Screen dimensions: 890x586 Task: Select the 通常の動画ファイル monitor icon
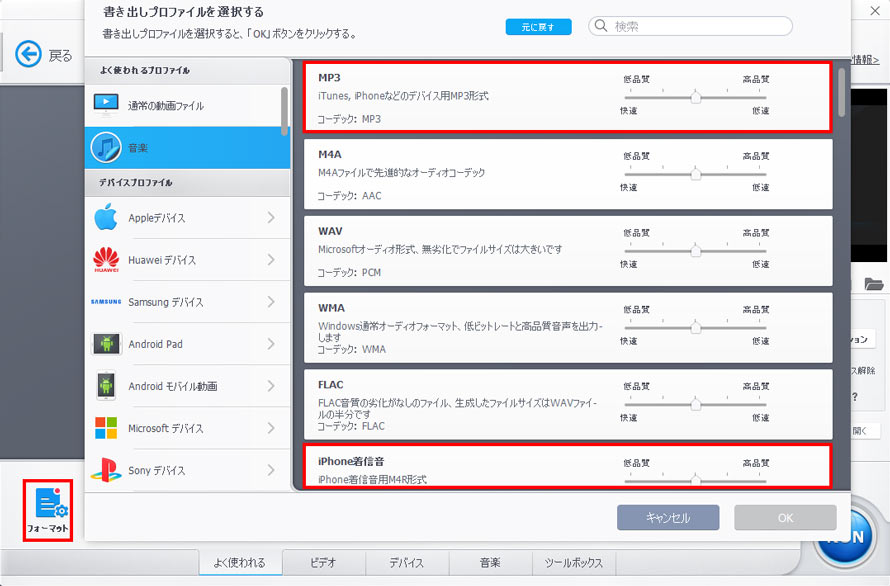point(106,104)
